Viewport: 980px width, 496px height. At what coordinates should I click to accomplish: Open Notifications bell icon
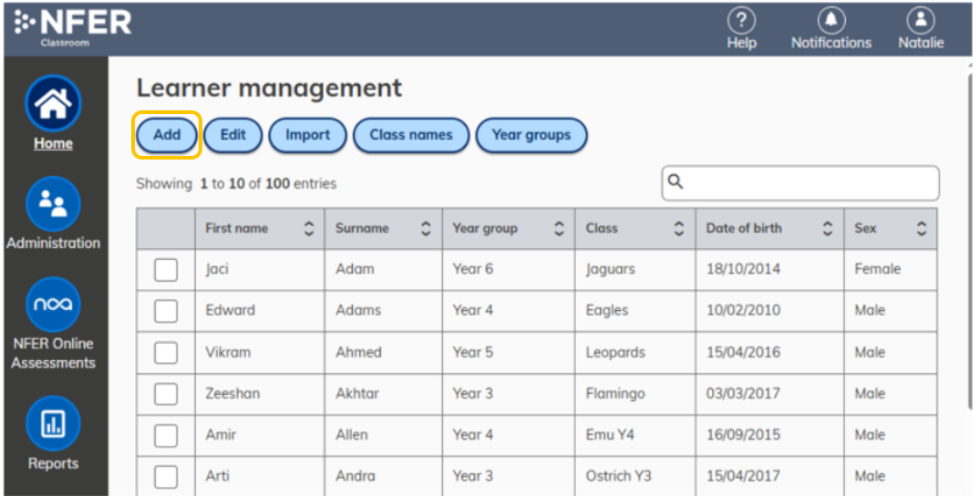(x=831, y=21)
